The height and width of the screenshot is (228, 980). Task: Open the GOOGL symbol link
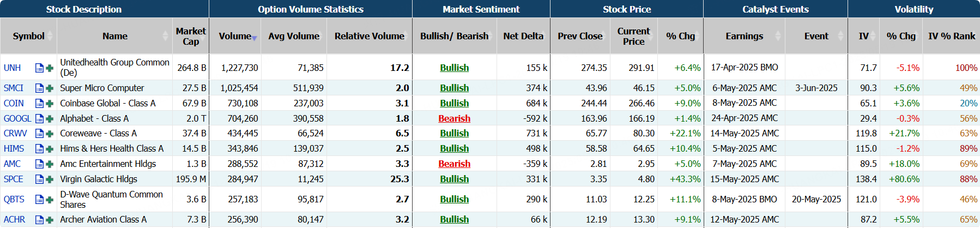(17, 118)
